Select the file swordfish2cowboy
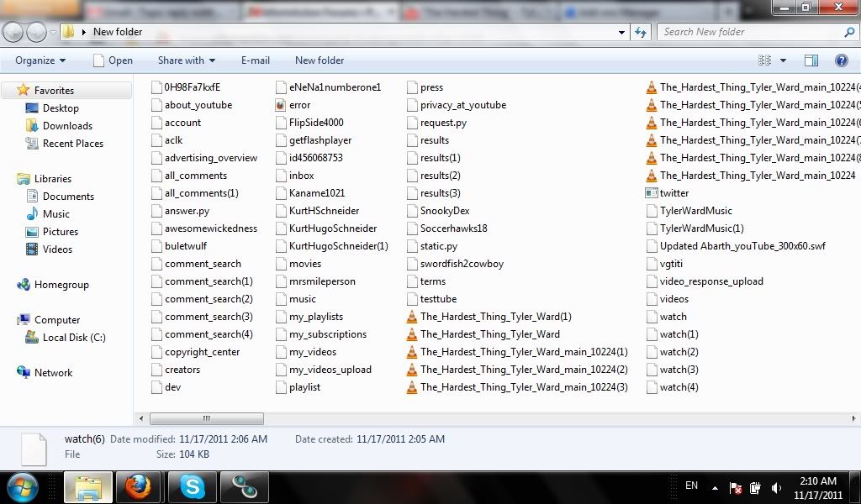Viewport: 861px width, 504px height. 455,263
